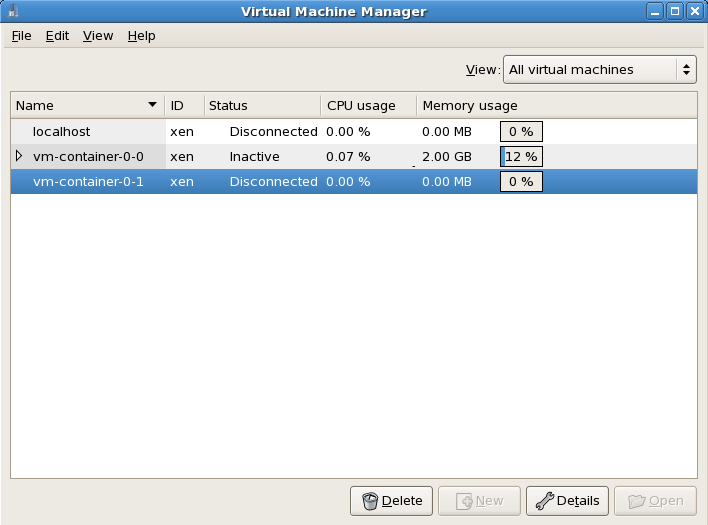The image size is (708, 525).
Task: Maximize the Virtual Machine Manager window
Action: (x=675, y=11)
